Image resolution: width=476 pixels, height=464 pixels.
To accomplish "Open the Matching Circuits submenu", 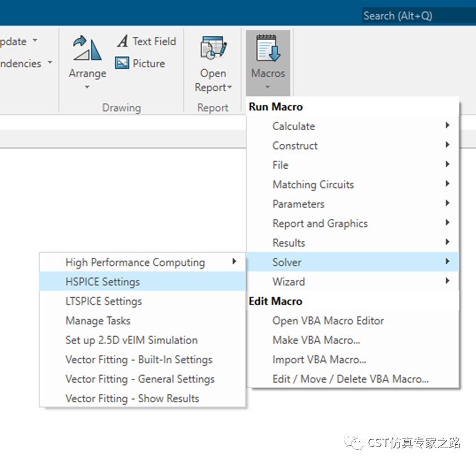I will 353,184.
